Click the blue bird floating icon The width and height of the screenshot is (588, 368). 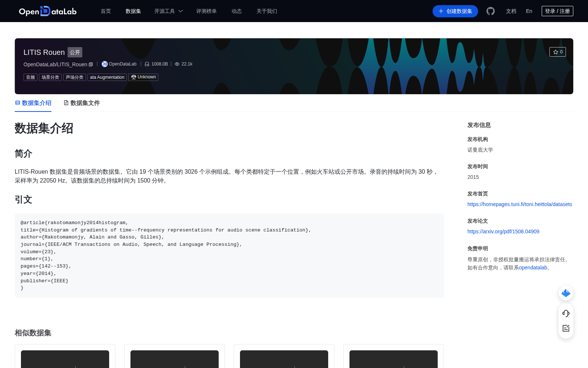point(566,293)
